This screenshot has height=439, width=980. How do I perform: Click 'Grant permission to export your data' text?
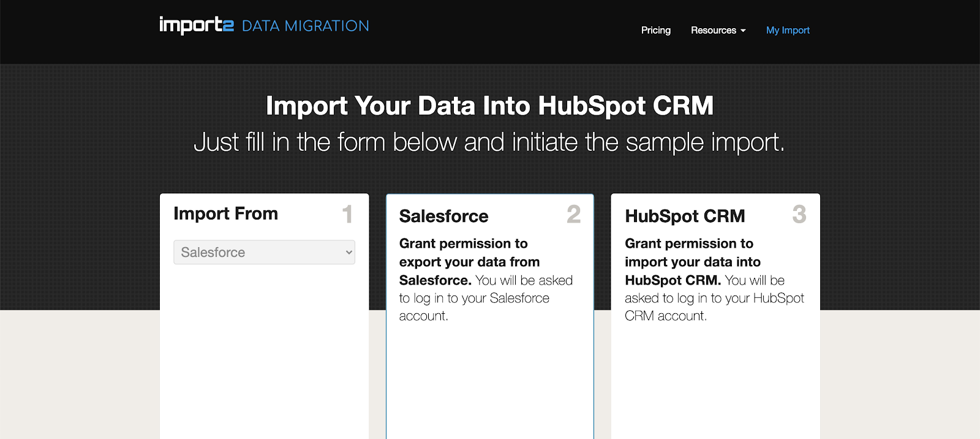coord(469,262)
